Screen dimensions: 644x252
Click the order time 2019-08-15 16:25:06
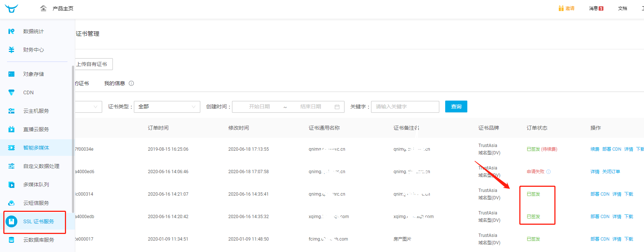coord(168,149)
